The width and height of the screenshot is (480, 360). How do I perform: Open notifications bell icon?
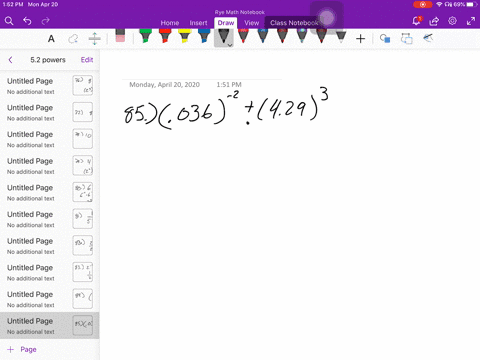click(416, 21)
